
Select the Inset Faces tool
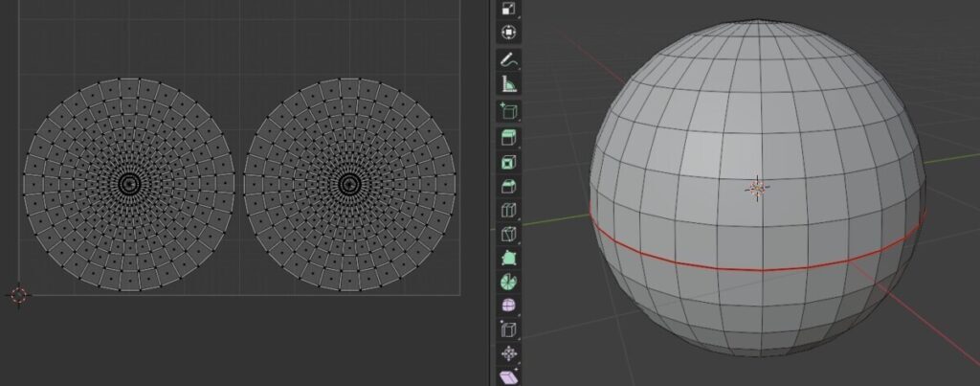(x=509, y=162)
